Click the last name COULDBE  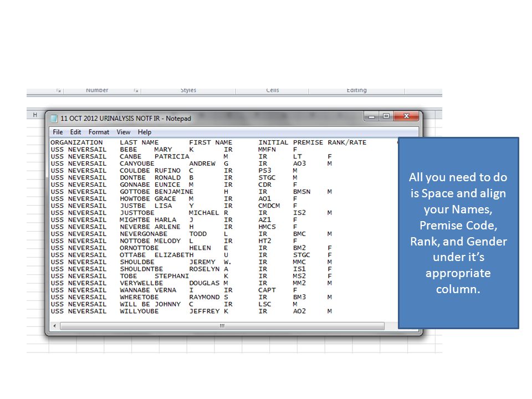(135, 171)
